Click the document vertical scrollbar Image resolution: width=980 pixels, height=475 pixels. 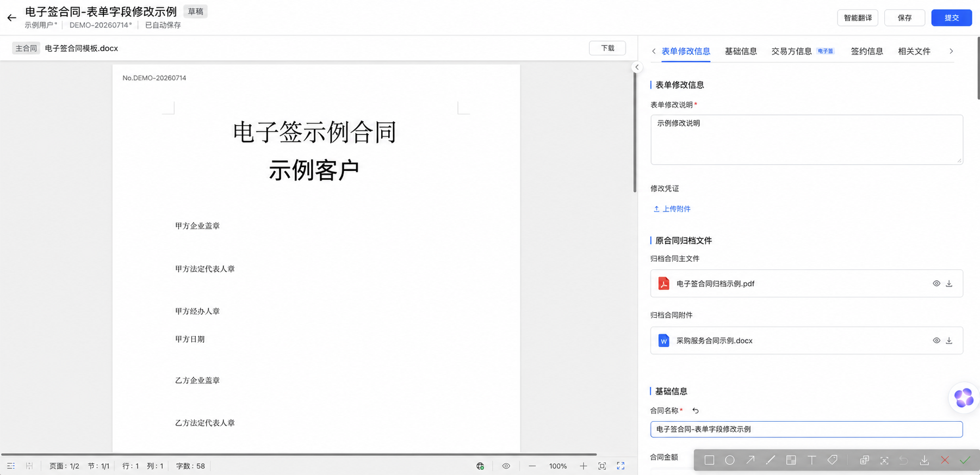coord(634,132)
